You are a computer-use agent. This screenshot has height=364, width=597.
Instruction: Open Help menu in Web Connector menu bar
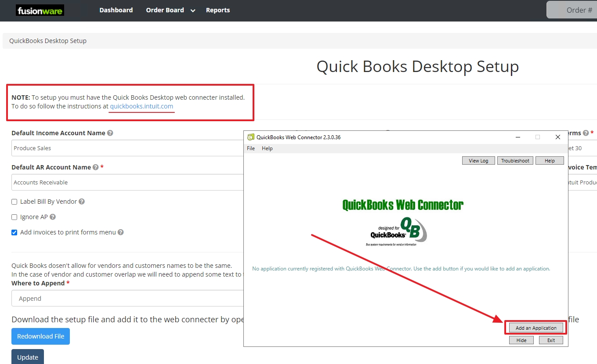click(x=267, y=148)
